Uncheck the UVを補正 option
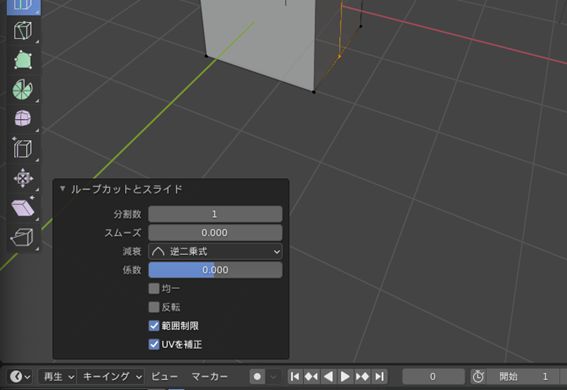 pyautogui.click(x=154, y=344)
